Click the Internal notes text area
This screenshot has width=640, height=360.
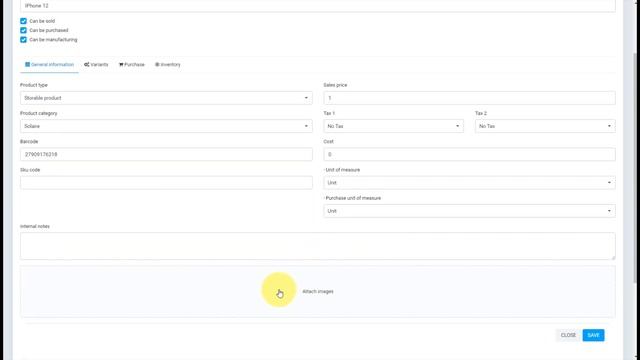coord(318,246)
